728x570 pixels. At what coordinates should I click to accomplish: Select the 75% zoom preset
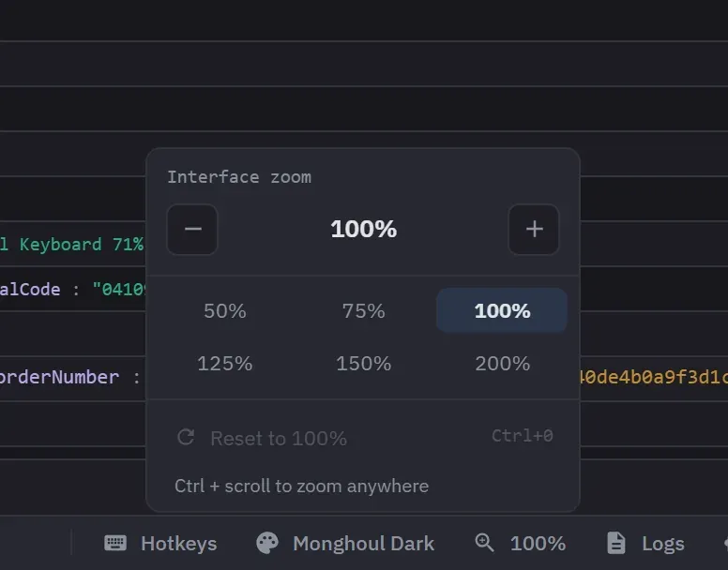tap(363, 310)
